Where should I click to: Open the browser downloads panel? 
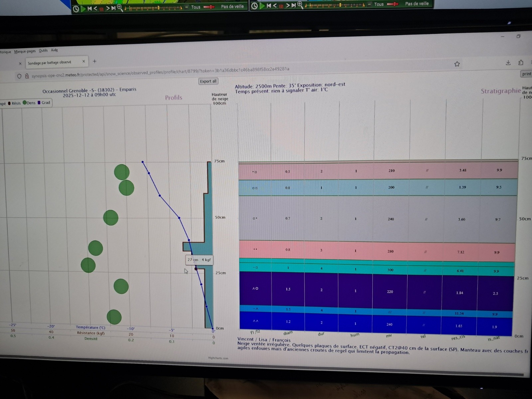click(x=508, y=63)
